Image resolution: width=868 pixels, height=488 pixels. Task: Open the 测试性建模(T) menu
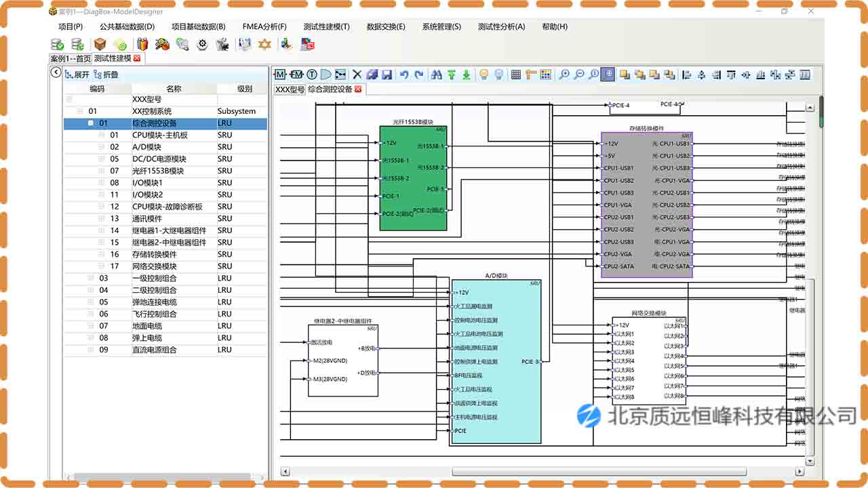[x=326, y=27]
